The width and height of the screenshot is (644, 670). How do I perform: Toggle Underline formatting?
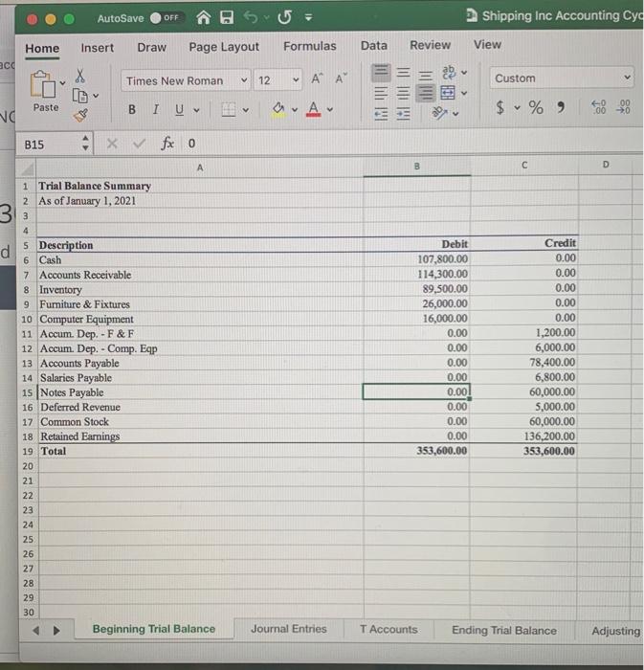179,110
